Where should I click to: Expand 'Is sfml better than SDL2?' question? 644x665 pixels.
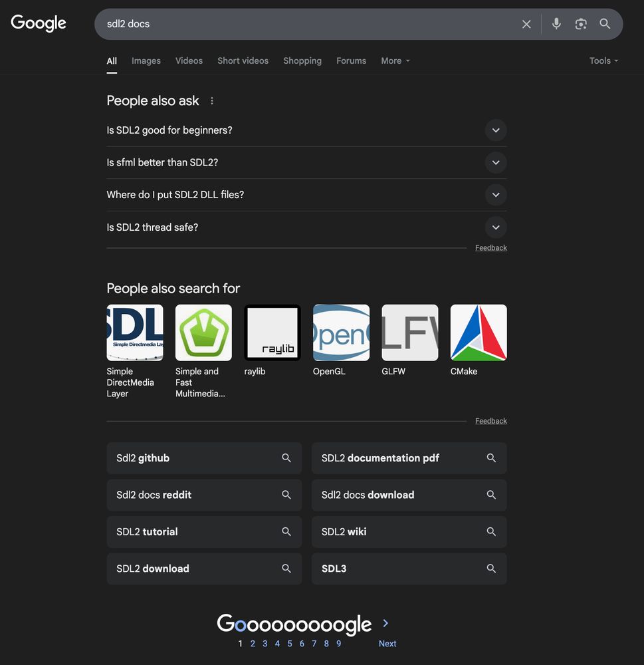(x=496, y=162)
